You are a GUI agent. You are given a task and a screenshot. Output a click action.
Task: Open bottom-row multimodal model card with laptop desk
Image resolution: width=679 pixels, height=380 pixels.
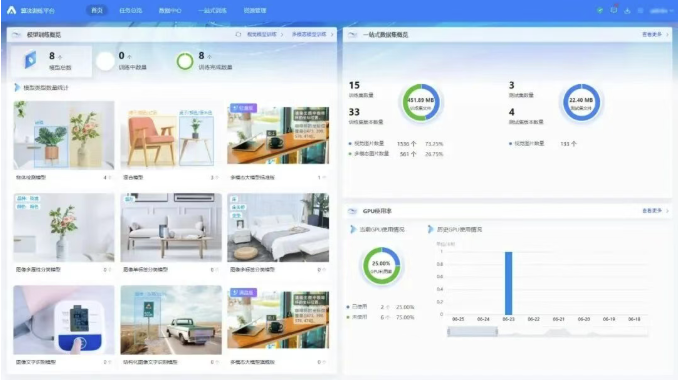point(278,320)
